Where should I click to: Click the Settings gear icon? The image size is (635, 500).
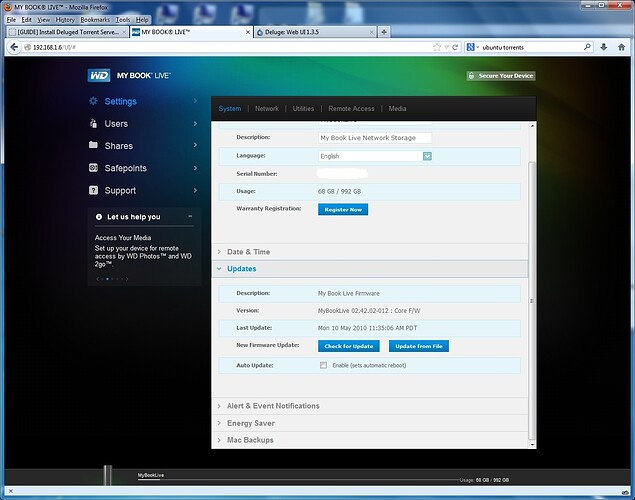[93, 101]
